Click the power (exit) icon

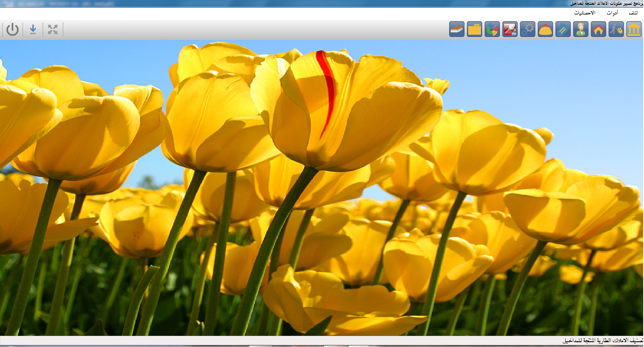click(x=12, y=29)
